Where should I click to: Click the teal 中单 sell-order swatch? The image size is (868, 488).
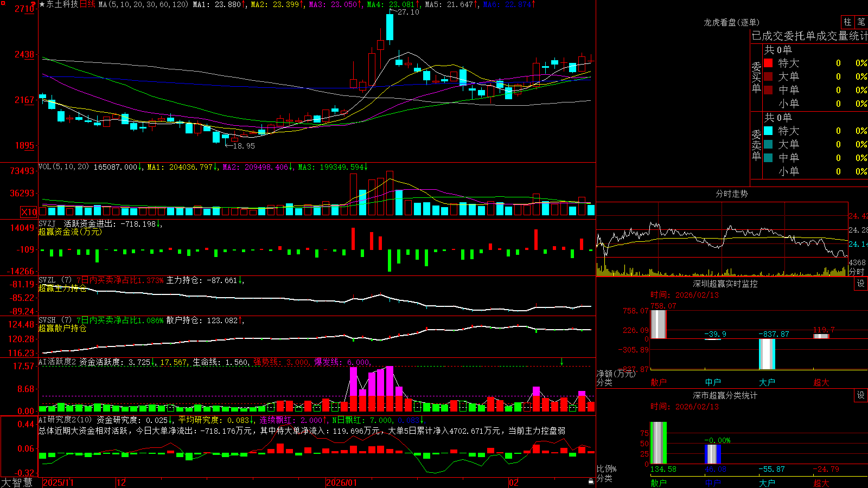pos(768,157)
